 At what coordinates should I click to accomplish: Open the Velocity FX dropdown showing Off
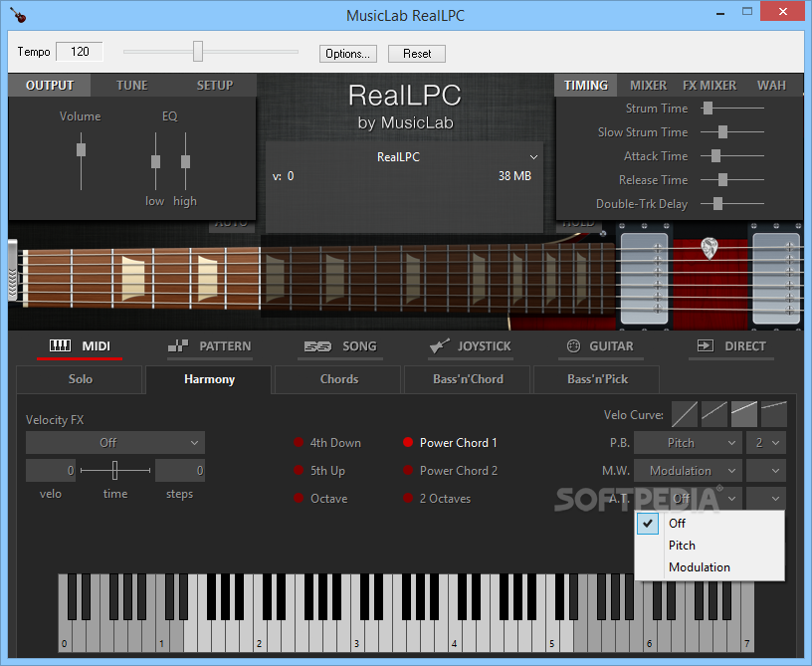pos(115,443)
